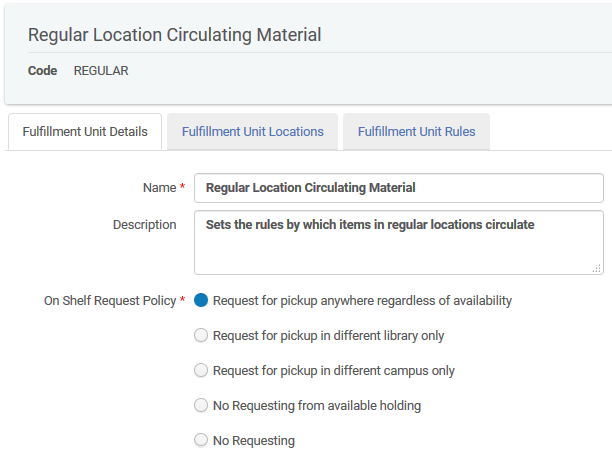Switch to Fulfillment Unit Rules tab

coord(416,132)
